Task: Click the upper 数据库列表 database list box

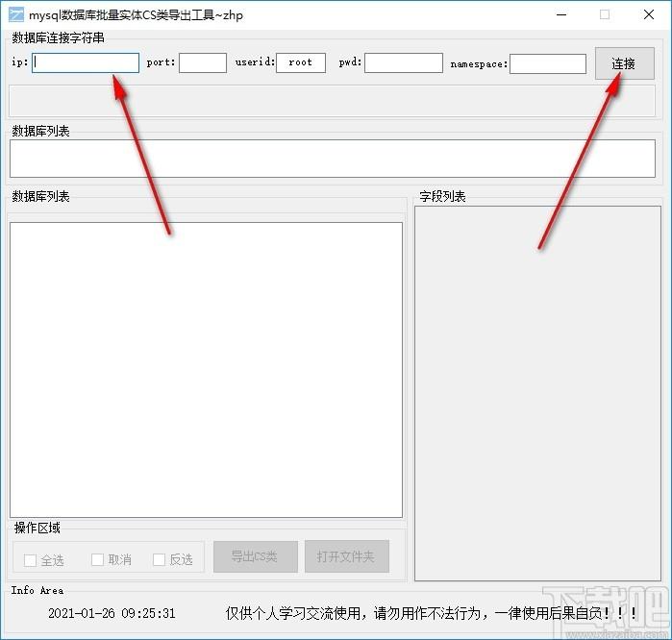Action: point(332,158)
